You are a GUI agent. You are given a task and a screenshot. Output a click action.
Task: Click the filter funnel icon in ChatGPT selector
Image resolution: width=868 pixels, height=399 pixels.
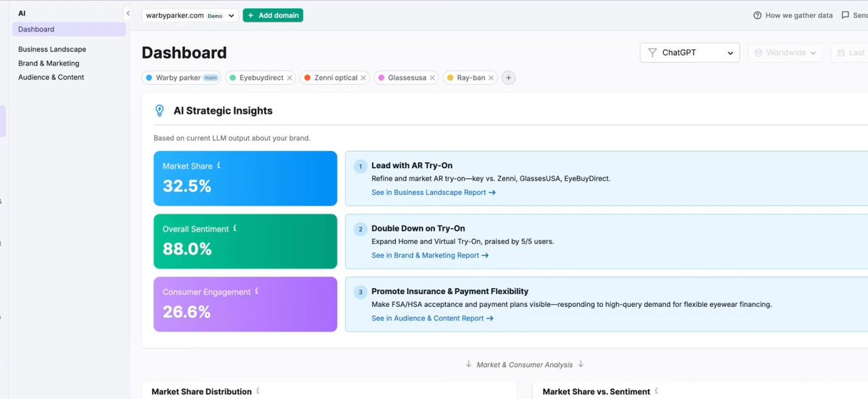coord(652,53)
